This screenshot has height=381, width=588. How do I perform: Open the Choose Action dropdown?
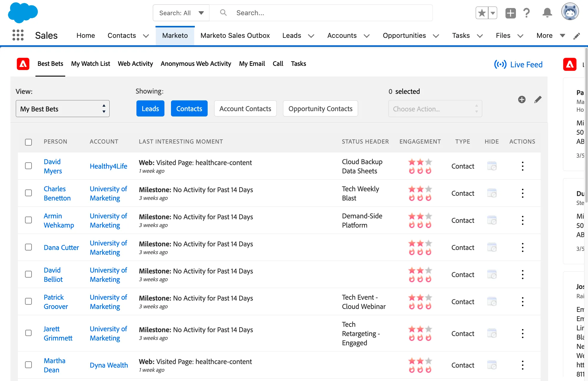pyautogui.click(x=435, y=109)
